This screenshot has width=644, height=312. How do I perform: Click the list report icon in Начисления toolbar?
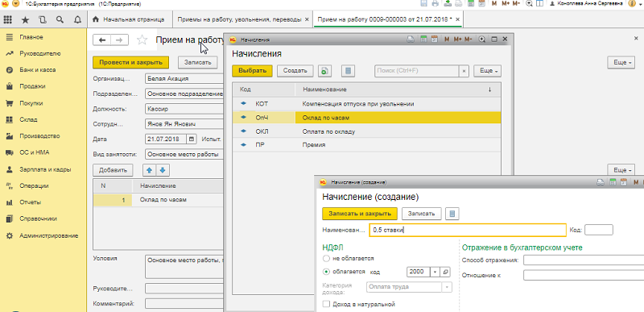(348, 71)
